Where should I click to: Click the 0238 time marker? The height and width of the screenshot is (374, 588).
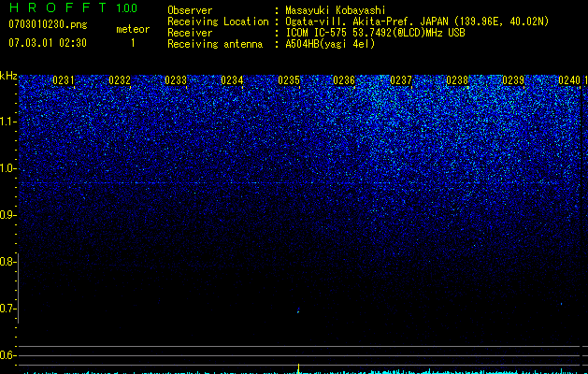click(x=457, y=80)
